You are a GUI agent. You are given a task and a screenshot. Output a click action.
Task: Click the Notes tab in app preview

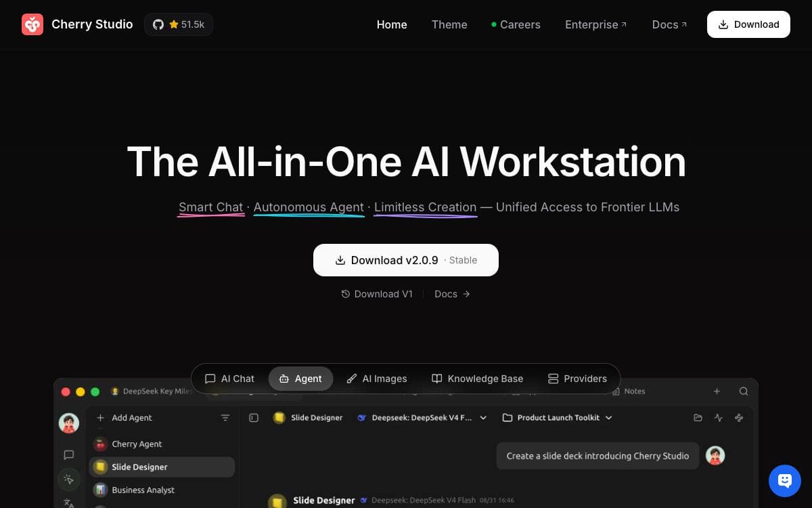(629, 391)
